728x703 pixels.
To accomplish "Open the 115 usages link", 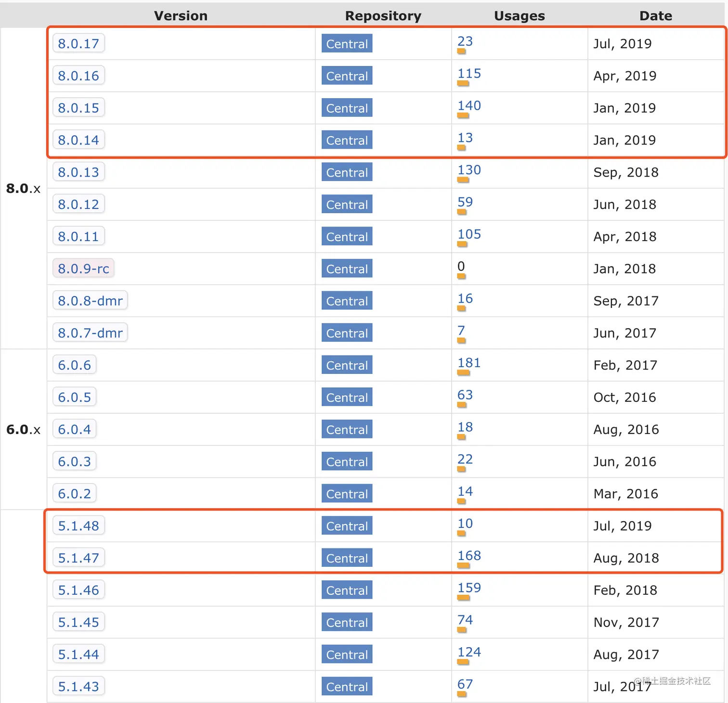I will [469, 74].
